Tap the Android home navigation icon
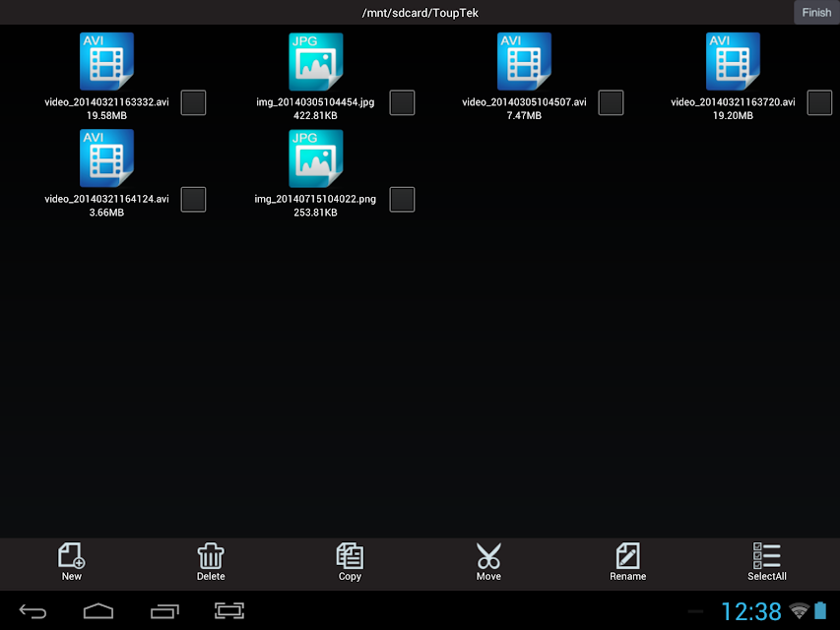840x630 pixels. tap(98, 610)
